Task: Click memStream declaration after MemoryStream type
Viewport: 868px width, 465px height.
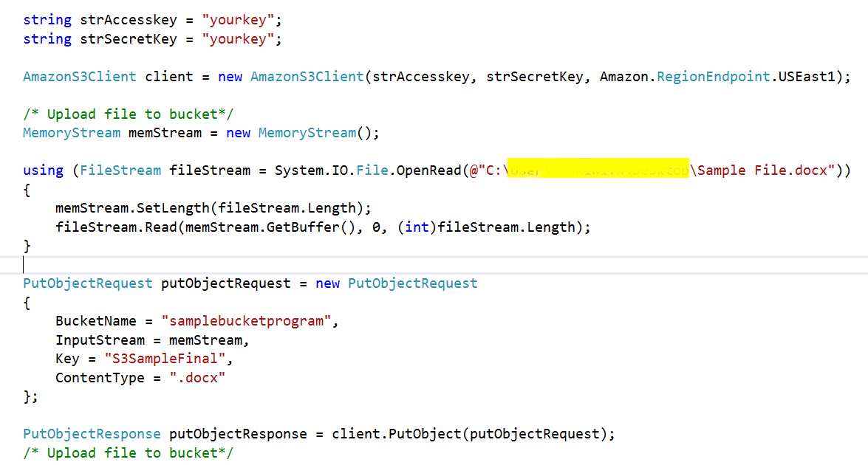Action: [165, 134]
